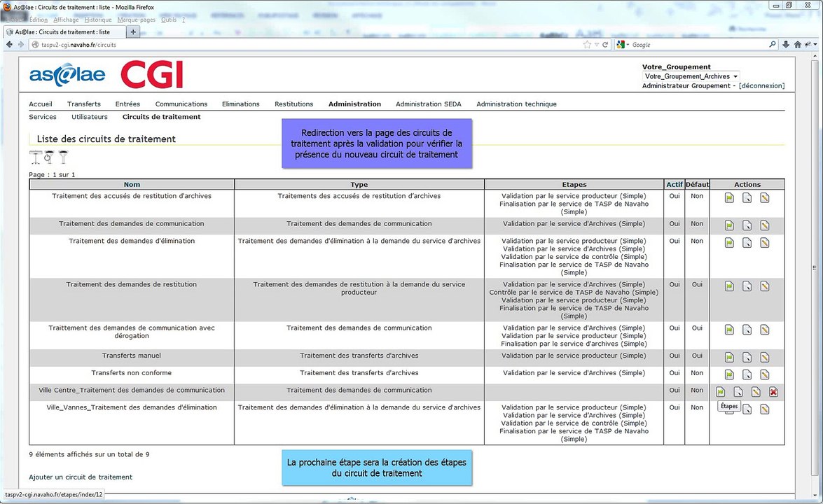The image size is (823, 504).
Task: Switch to the Utilisateurs submenu
Action: tap(90, 117)
